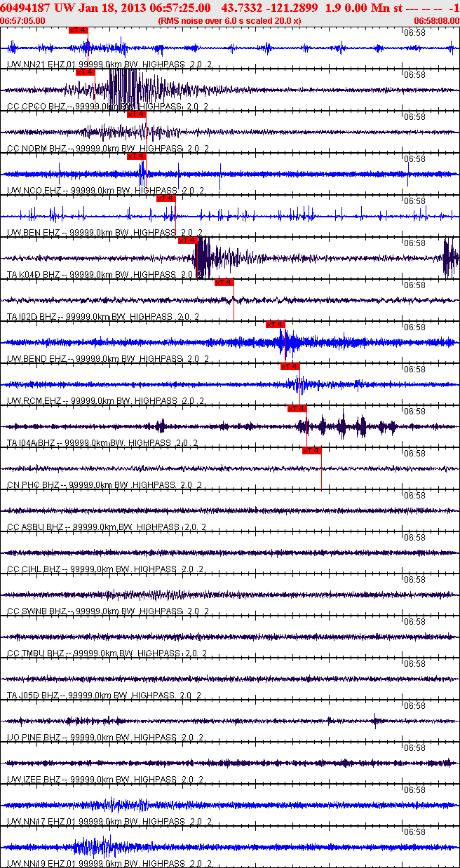Viewport: 460px width, 868px height.
Task: Click the event ID 60494187 in header
Action: (26, 8)
